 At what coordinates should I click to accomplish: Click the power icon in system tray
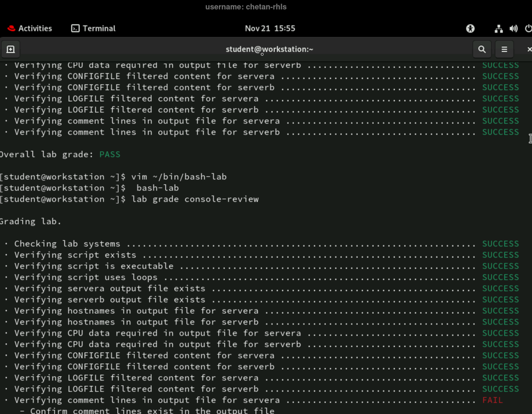(528, 29)
